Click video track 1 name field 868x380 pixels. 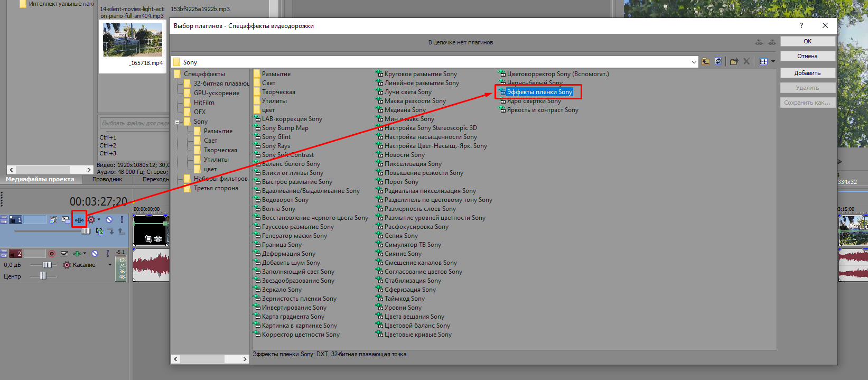pyautogui.click(x=35, y=219)
